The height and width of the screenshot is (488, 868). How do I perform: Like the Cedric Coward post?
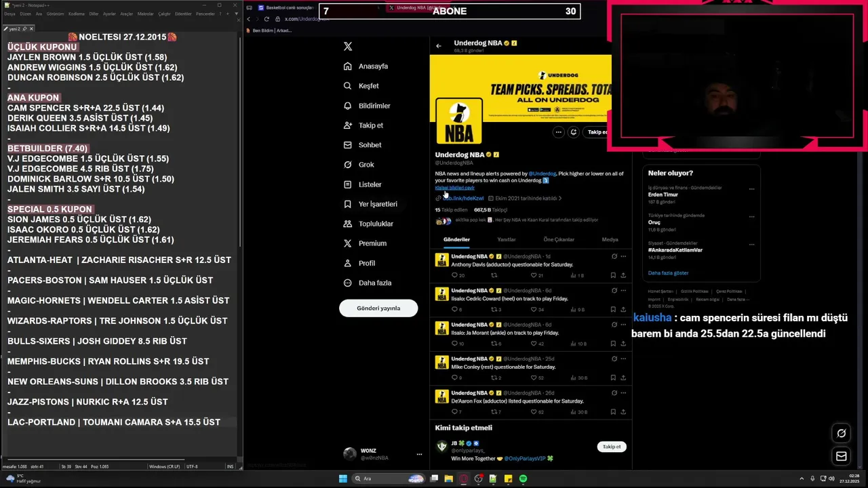pos(537,310)
